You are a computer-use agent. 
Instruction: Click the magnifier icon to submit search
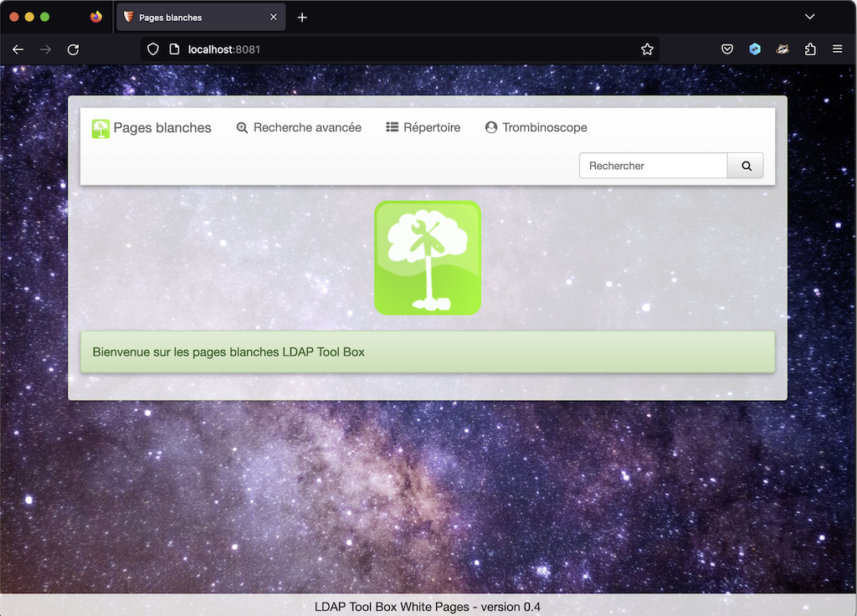[745, 165]
